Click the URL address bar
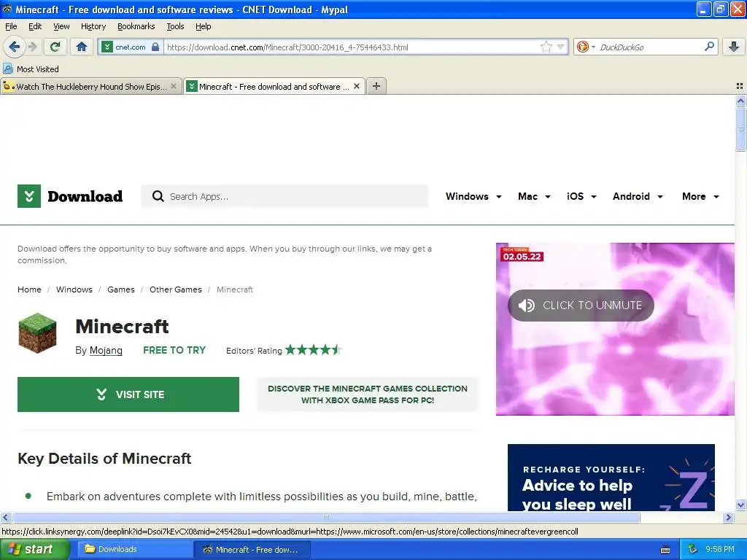The image size is (747, 560). pyautogui.click(x=352, y=47)
